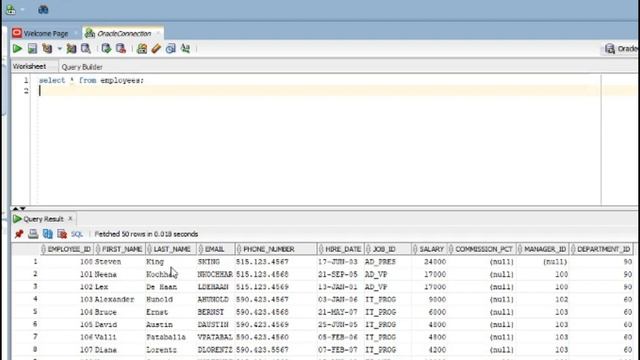
Task: Click the red pin icon in results
Action: tap(19, 234)
